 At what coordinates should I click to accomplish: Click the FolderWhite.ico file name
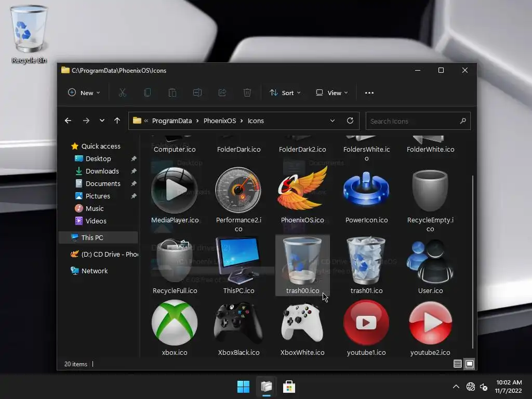pos(430,149)
